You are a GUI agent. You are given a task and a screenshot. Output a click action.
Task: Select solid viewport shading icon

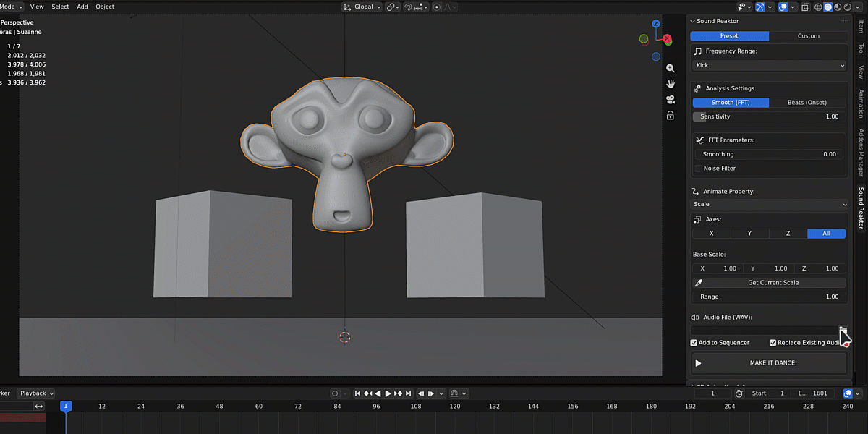tap(827, 7)
